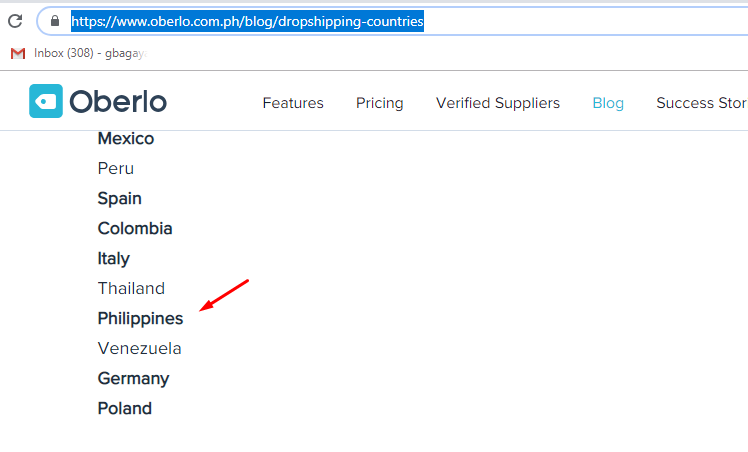The width and height of the screenshot is (748, 452).
Task: Open the Features menu item
Action: coord(293,103)
